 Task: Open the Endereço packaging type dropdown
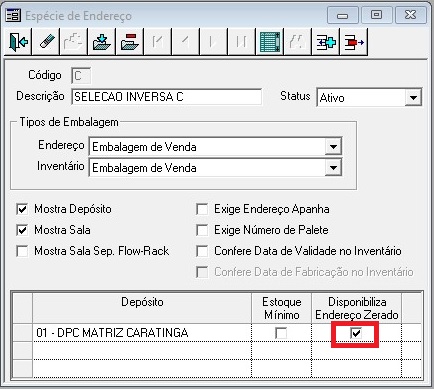click(x=333, y=147)
